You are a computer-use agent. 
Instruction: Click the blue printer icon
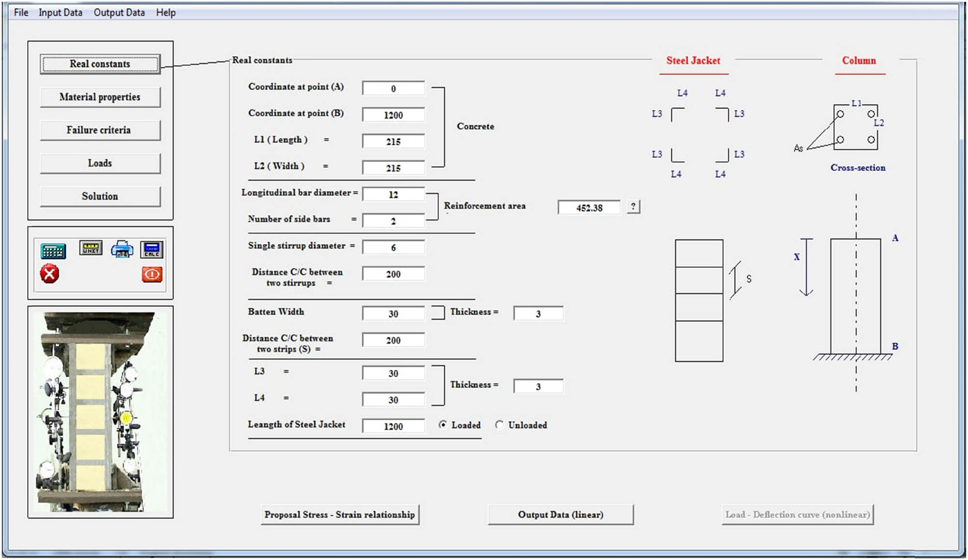pyautogui.click(x=122, y=249)
